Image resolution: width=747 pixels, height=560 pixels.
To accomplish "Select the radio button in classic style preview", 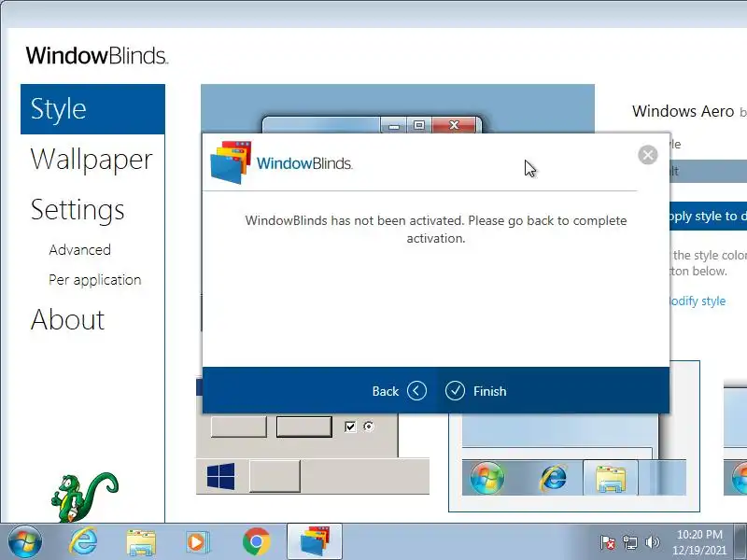I will [x=369, y=427].
